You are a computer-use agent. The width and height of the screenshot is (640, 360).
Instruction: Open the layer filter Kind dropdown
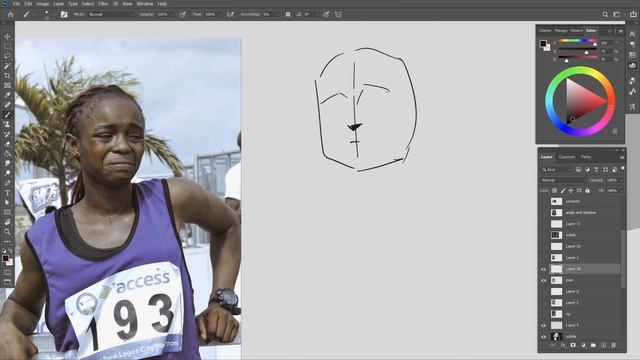pos(557,170)
